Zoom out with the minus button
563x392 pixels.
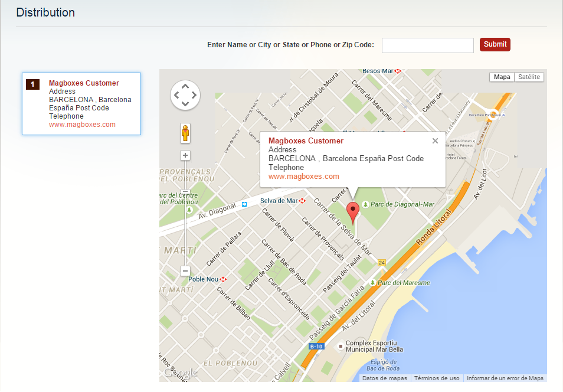tap(185, 270)
